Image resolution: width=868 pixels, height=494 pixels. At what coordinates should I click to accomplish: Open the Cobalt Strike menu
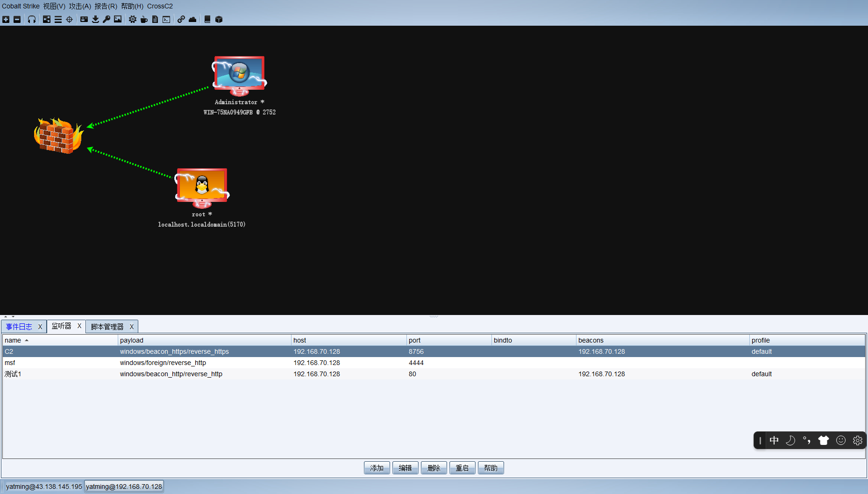[x=21, y=6]
